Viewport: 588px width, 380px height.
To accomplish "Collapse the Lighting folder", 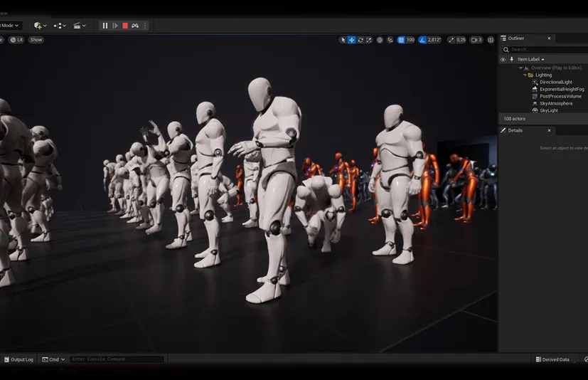I will (525, 75).
